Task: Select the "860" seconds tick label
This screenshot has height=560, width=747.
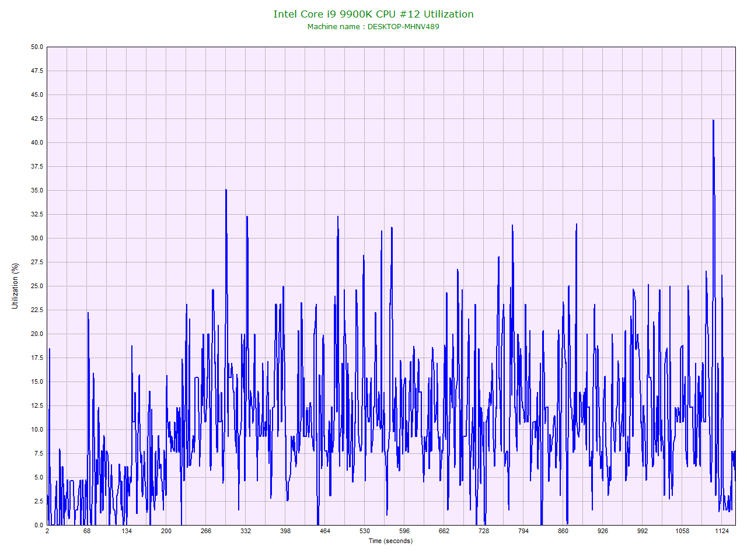Action: (x=563, y=531)
